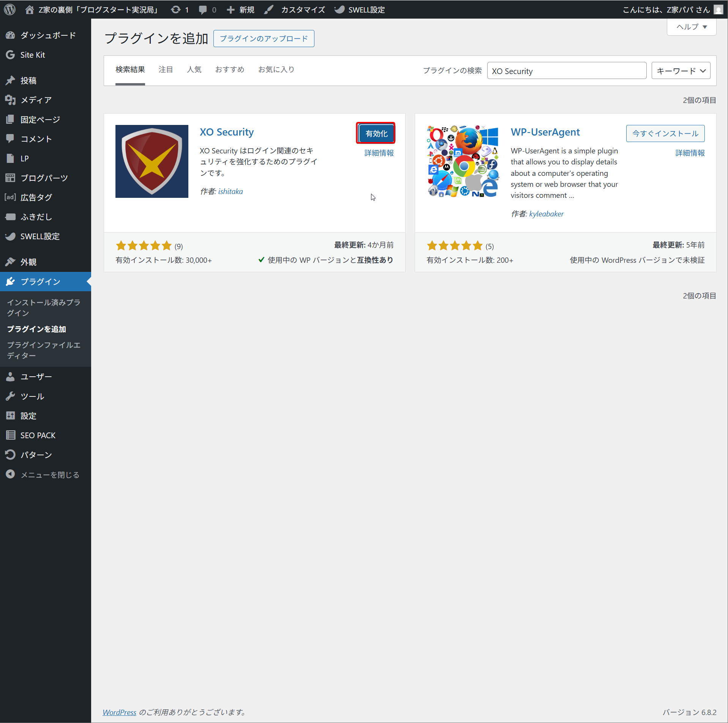Image resolution: width=728 pixels, height=723 pixels.
Task: Switch to the 検索結果 tab
Action: (x=130, y=69)
